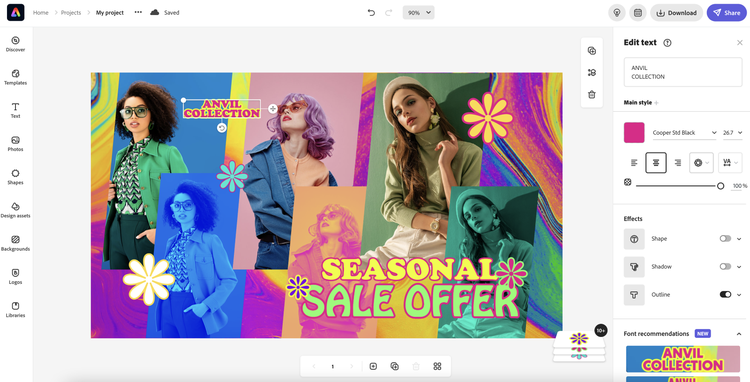
Task: Open the Templates sidebar tab
Action: 15,77
